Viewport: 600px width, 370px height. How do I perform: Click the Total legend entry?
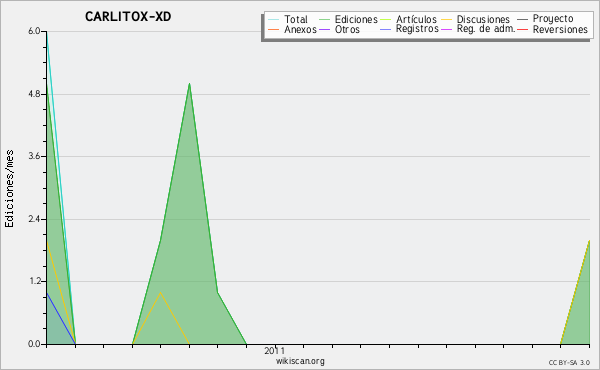coord(296,19)
